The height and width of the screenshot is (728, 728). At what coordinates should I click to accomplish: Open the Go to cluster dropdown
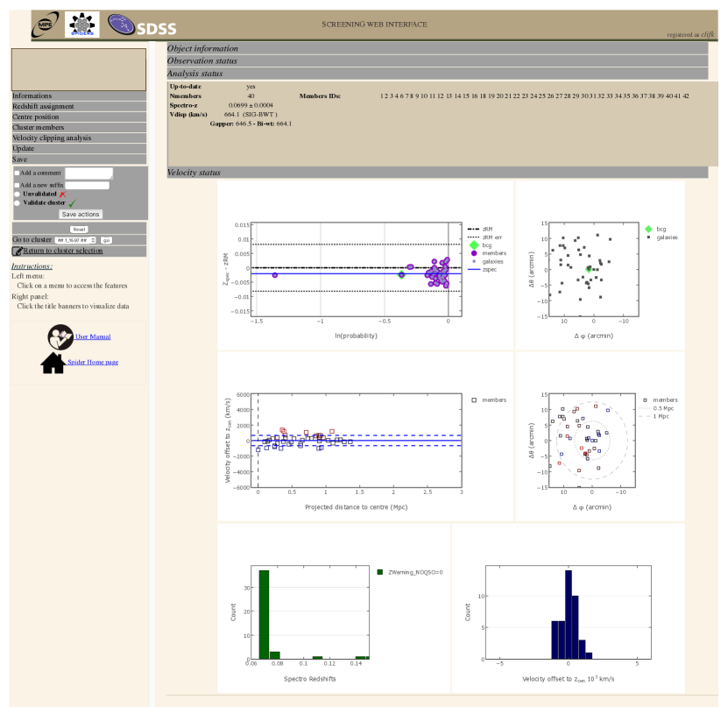tap(75, 240)
